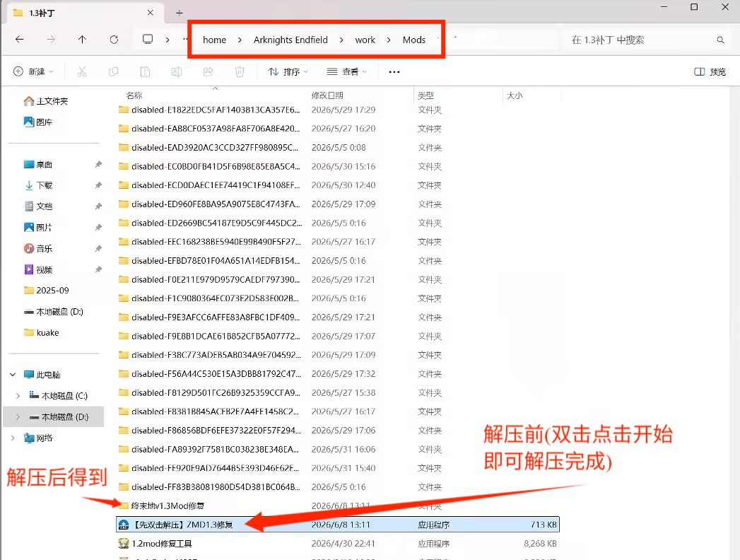The height and width of the screenshot is (560, 740).
Task: Toggle the 预览 preview pane
Action: [710, 72]
